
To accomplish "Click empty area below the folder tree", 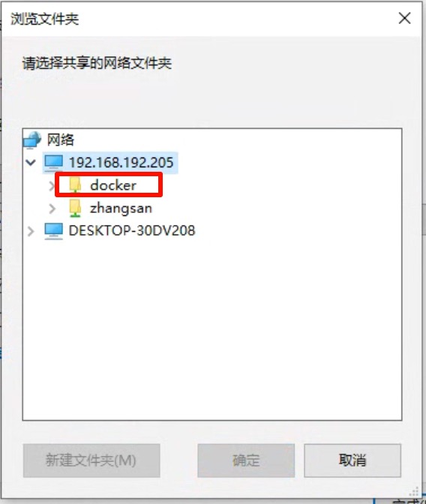I will [x=212, y=328].
